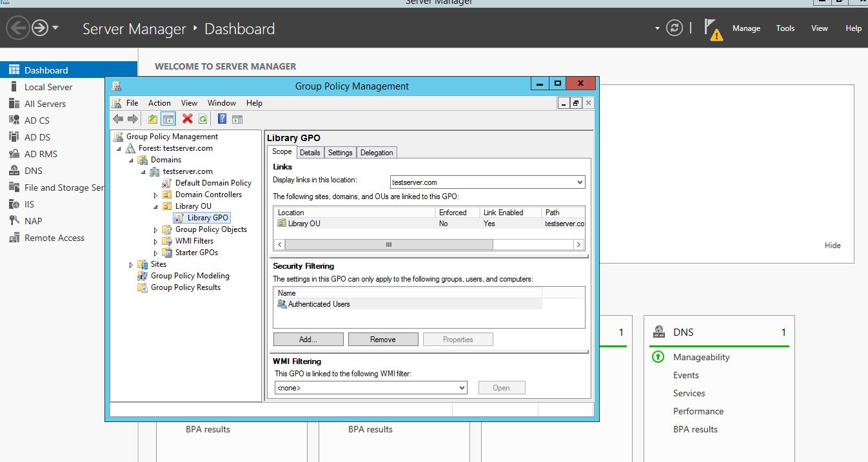Click the notifications flag with warning

coord(712,29)
